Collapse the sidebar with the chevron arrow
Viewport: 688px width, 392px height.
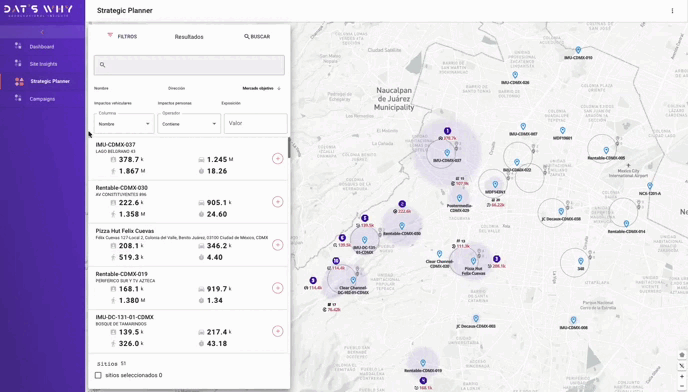42,32
